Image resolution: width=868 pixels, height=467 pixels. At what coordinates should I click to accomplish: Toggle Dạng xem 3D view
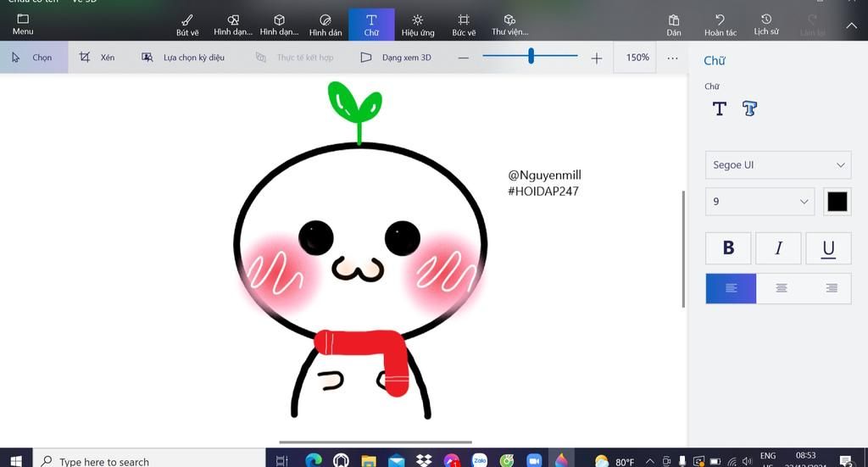coord(396,57)
